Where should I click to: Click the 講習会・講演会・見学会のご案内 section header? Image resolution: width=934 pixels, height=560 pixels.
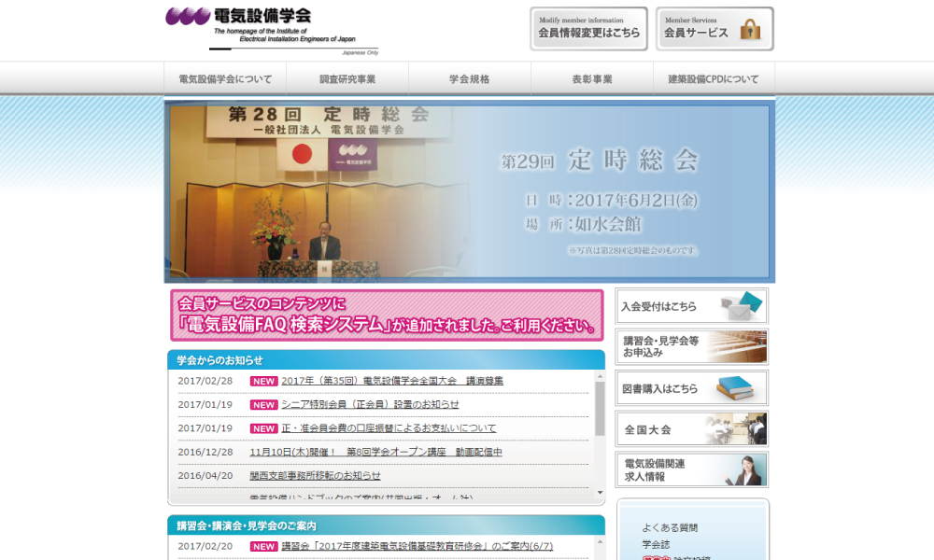[387, 525]
